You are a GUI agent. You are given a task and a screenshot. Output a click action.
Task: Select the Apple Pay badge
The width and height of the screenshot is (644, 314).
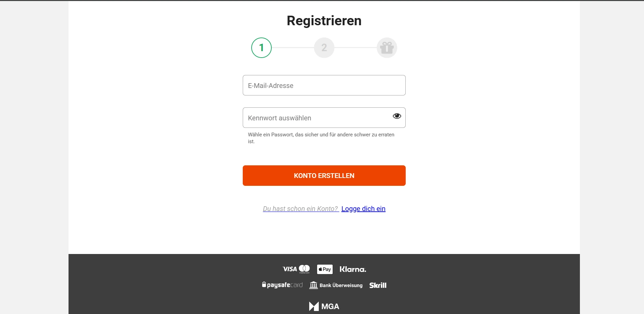click(x=325, y=269)
